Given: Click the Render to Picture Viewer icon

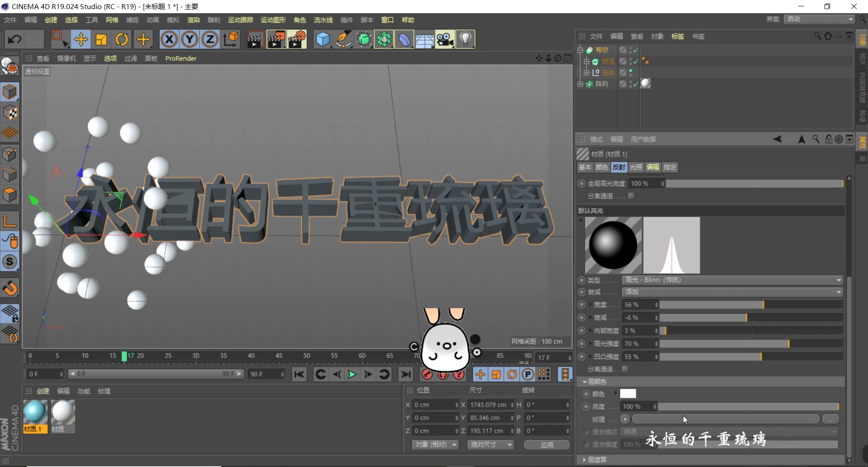Looking at the screenshot, I should tap(276, 39).
